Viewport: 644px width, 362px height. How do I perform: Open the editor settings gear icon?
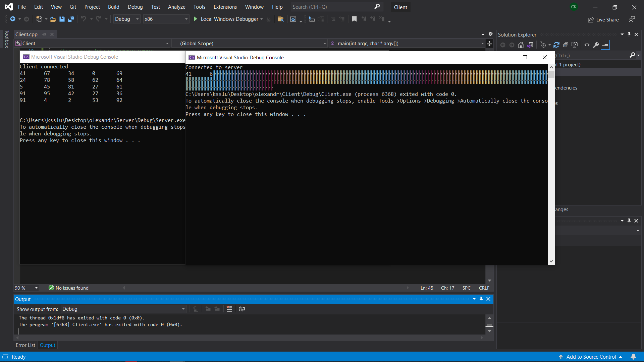coord(491,34)
